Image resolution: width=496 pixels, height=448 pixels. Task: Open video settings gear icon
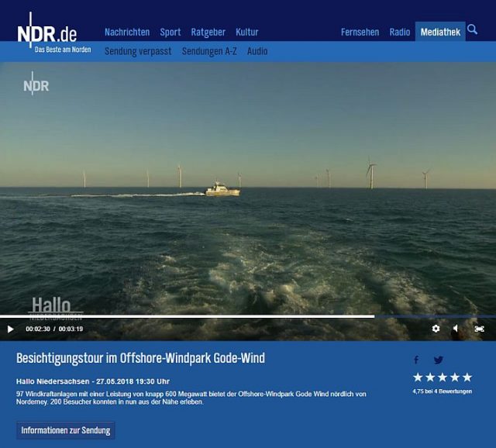(436, 329)
